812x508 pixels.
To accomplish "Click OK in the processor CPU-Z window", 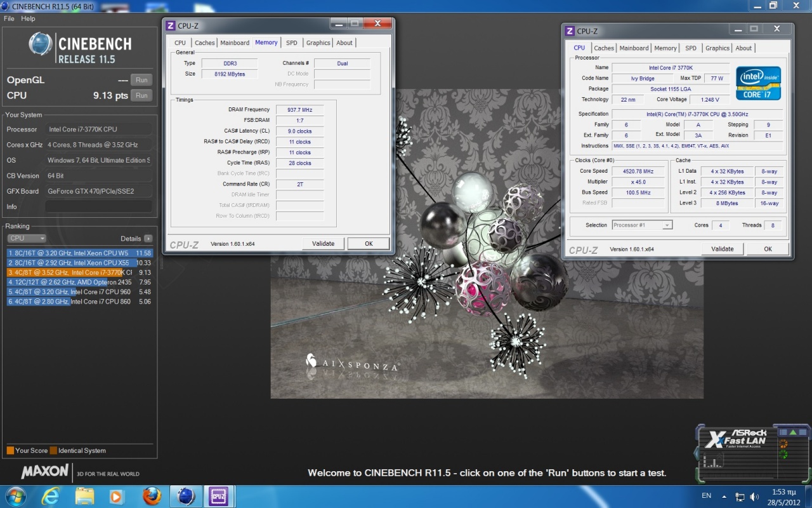I will [768, 249].
